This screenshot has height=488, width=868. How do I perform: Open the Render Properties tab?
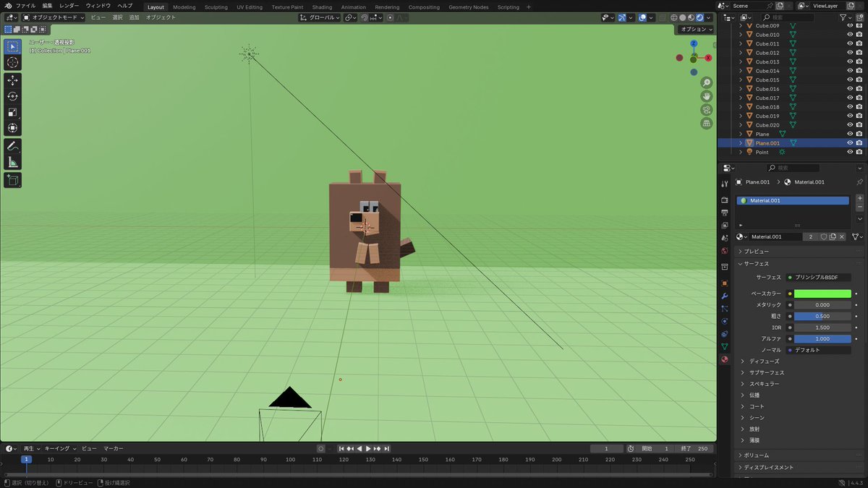point(724,198)
